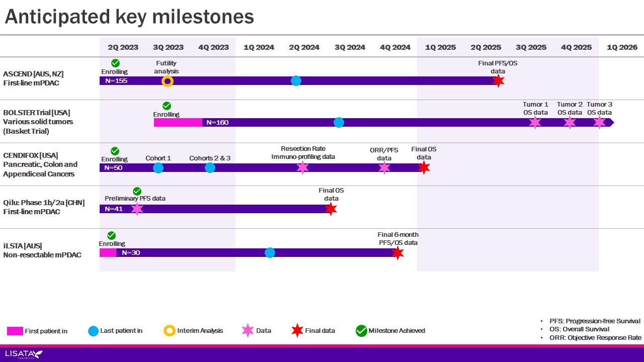Click the magenta First patient in legend swatch
Image resolution: width=644 pixels, height=362 pixels.
click(15, 331)
